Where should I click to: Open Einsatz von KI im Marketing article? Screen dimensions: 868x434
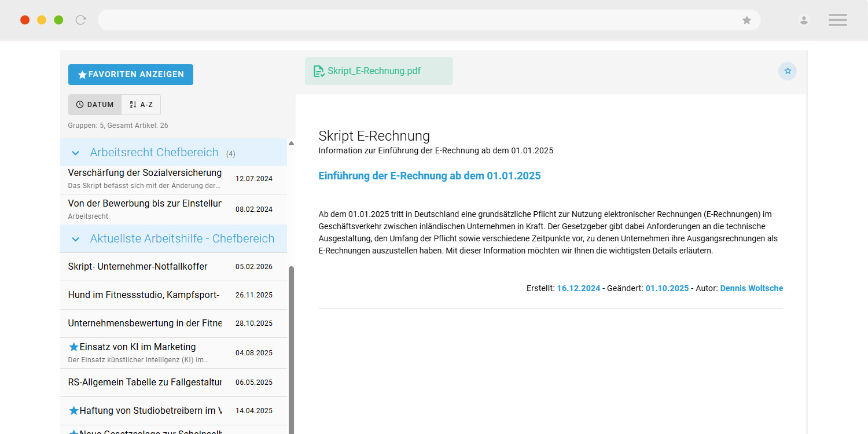tap(174, 353)
